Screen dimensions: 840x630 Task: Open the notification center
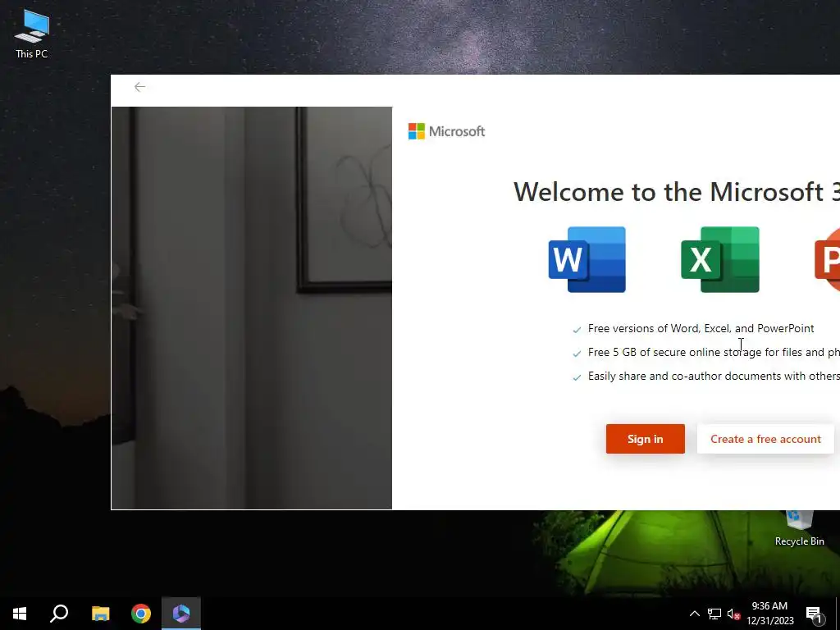tap(815, 614)
